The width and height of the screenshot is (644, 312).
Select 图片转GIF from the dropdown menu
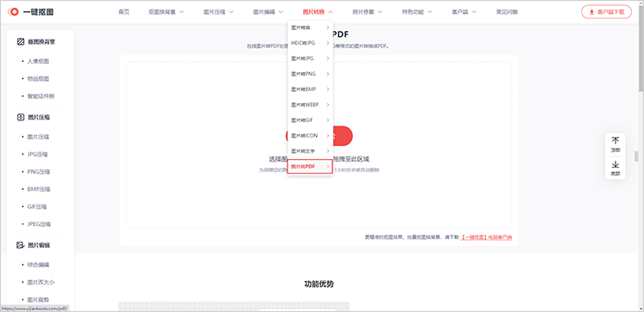(310, 120)
